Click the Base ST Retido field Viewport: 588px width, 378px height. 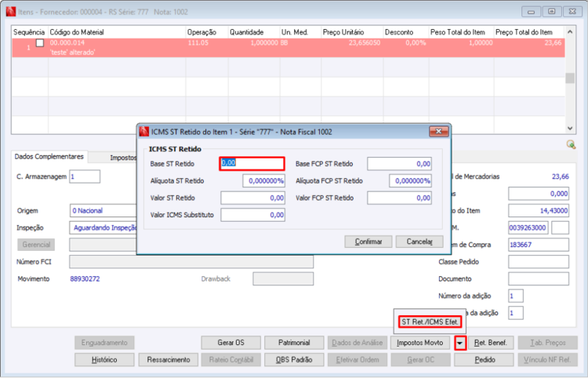tap(252, 163)
